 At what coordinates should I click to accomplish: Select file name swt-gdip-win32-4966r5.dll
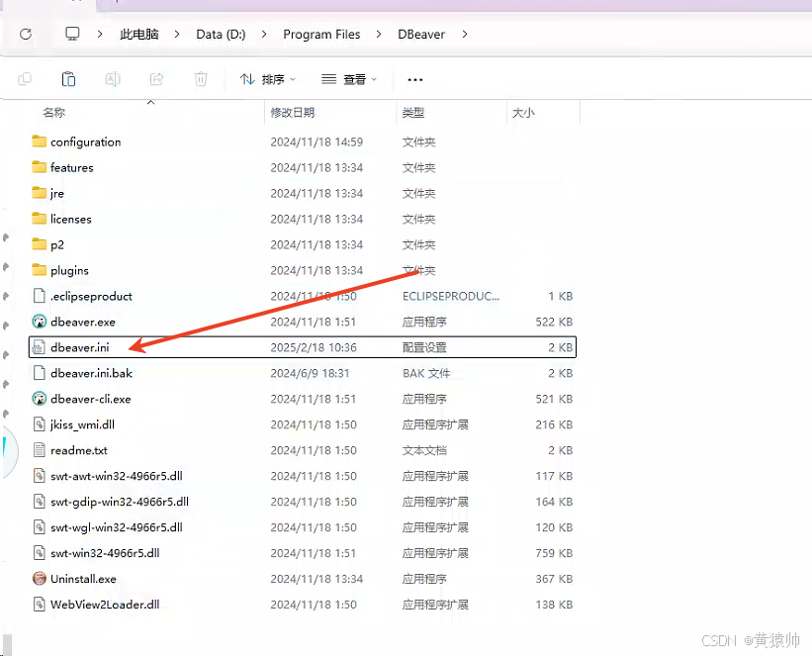[120, 502]
